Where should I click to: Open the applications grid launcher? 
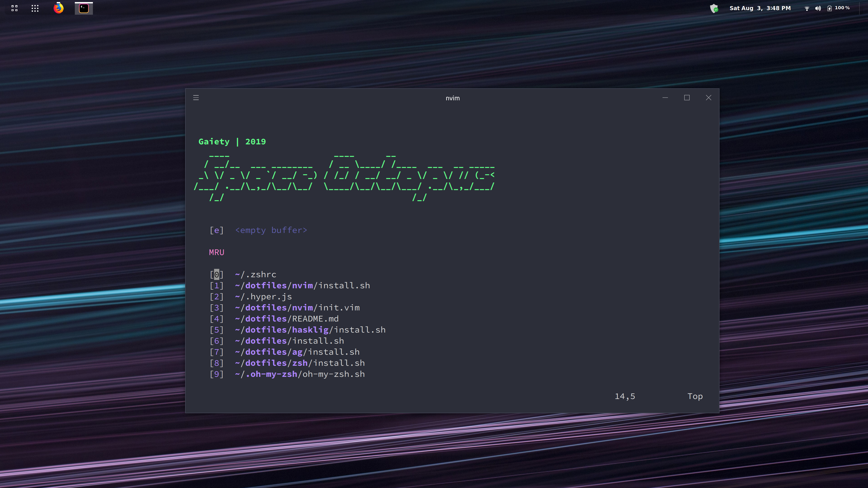35,8
